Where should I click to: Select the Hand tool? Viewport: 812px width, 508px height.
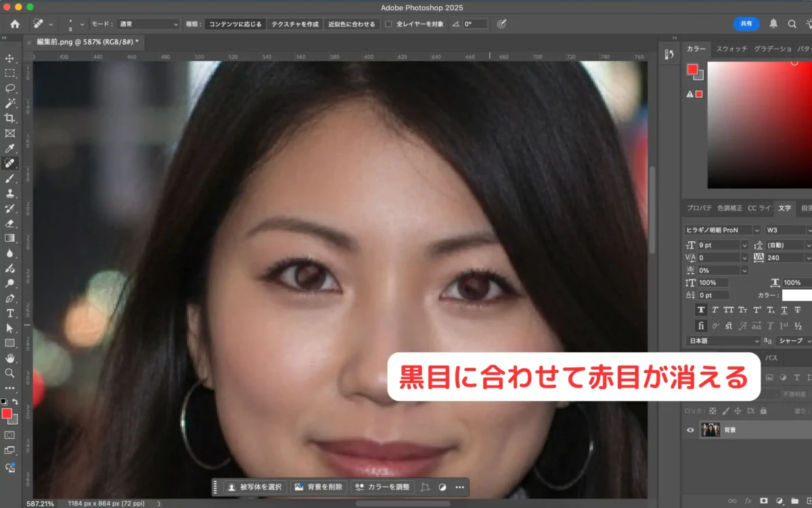(x=10, y=358)
